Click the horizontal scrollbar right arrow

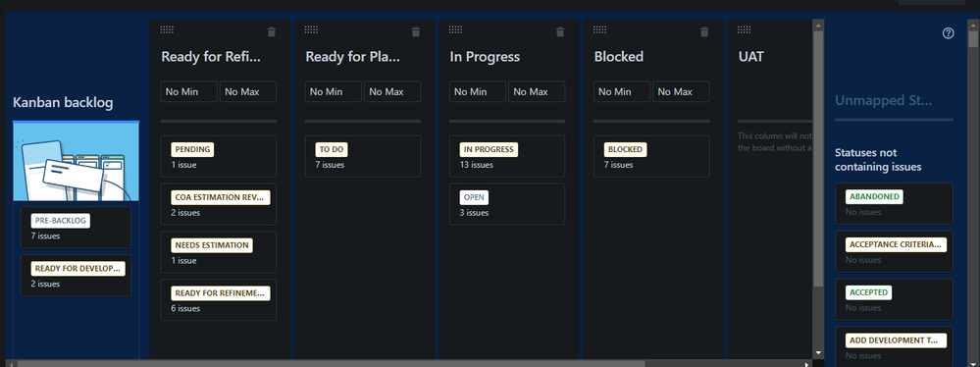pos(807,363)
